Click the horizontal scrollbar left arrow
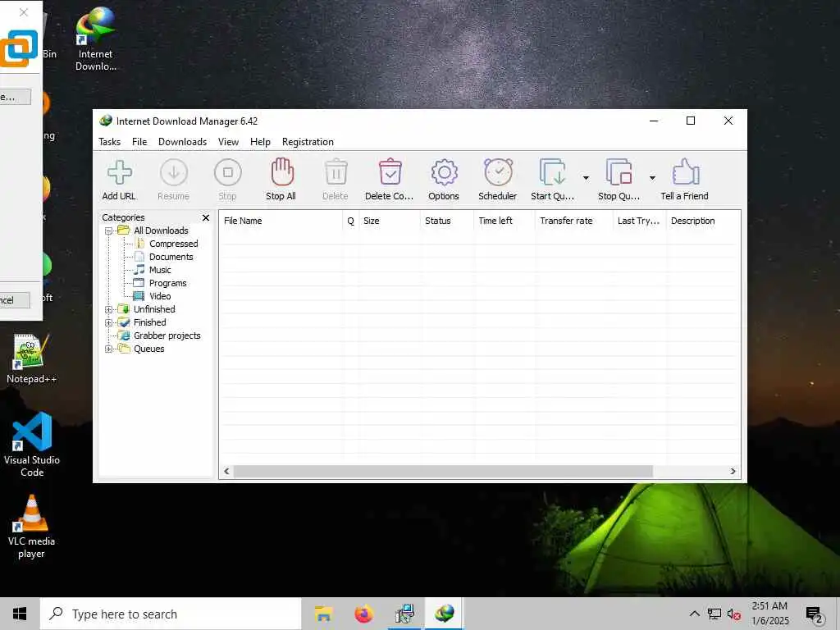840x630 pixels. coord(226,472)
